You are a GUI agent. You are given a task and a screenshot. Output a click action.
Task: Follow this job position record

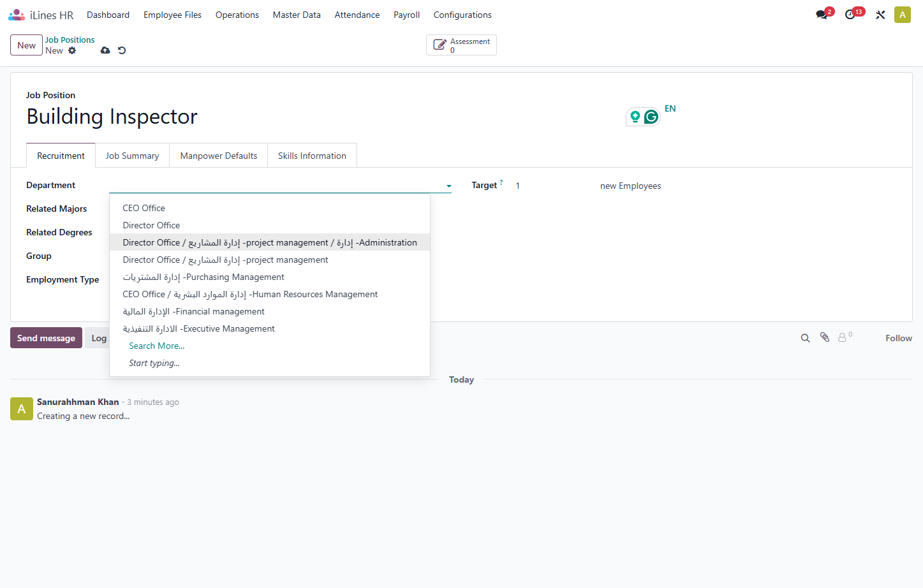[899, 338]
